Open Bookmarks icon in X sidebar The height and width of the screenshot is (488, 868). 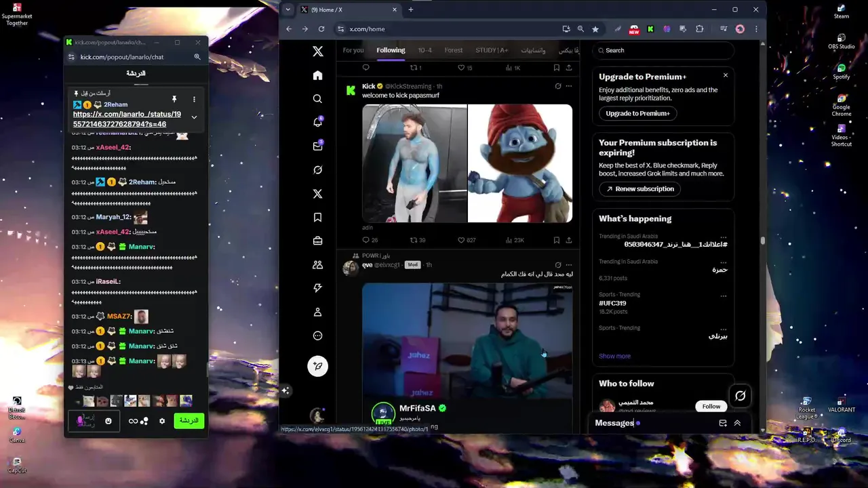coord(317,217)
